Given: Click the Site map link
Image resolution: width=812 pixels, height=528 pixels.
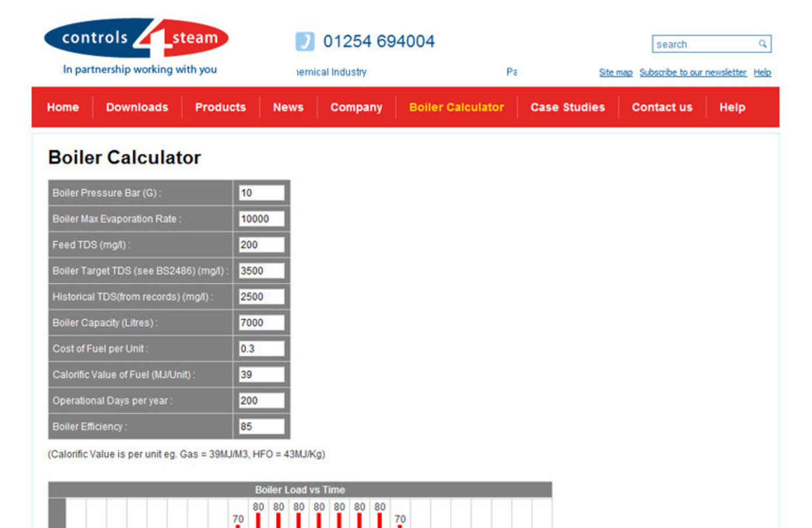Looking at the screenshot, I should click(x=615, y=73).
